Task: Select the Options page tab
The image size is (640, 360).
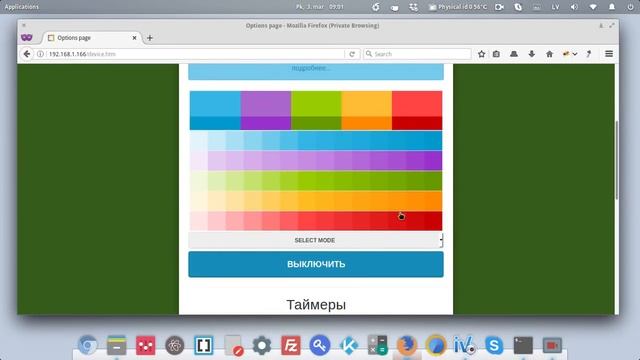Action: (92, 38)
